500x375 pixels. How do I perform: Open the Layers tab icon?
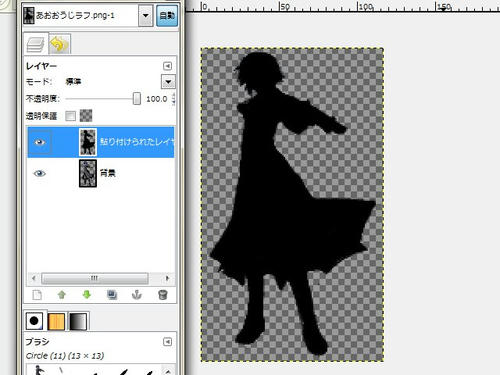(x=35, y=44)
